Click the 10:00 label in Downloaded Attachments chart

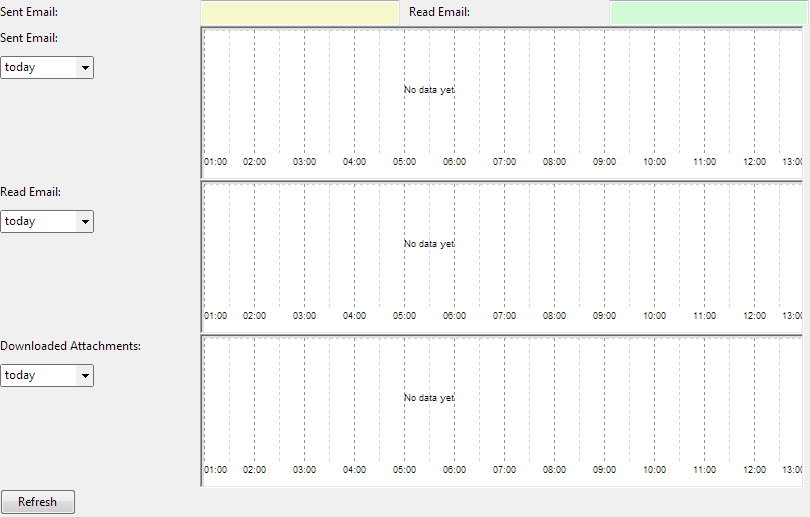pyautogui.click(x=655, y=469)
